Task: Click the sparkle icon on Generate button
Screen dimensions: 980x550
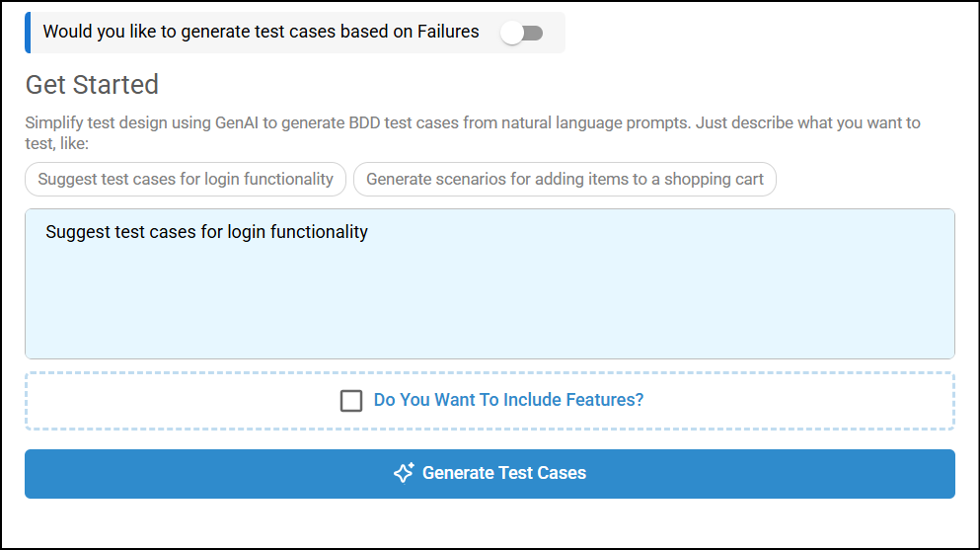Action: 404,473
